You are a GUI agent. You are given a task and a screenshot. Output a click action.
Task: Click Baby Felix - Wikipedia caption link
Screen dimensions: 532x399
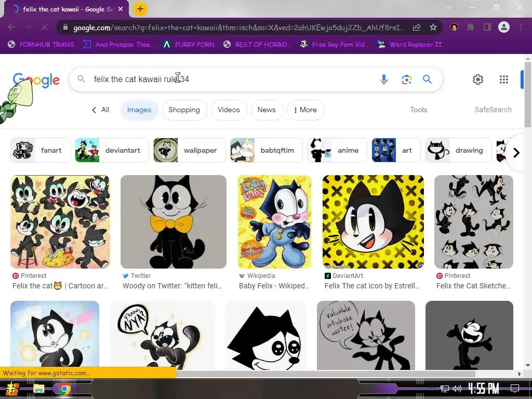[x=274, y=286]
